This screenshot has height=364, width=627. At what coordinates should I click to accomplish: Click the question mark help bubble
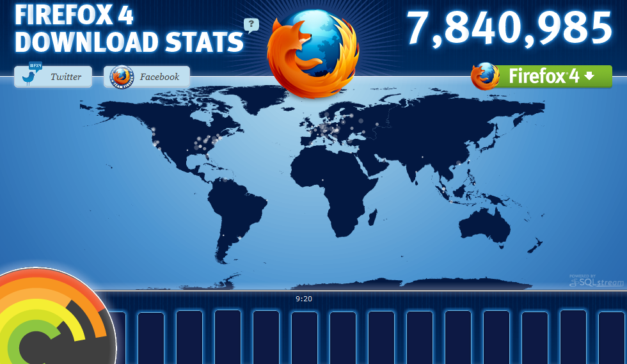(x=251, y=26)
